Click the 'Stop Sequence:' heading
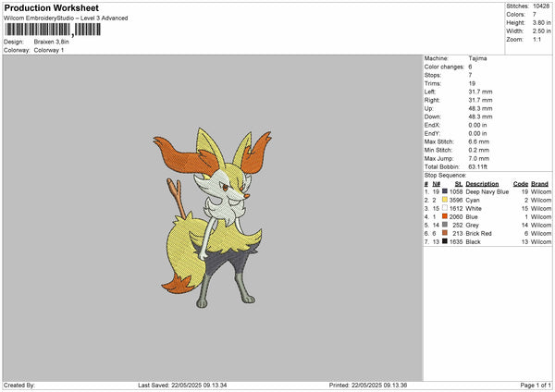This screenshot has height=392, width=555. (445, 176)
